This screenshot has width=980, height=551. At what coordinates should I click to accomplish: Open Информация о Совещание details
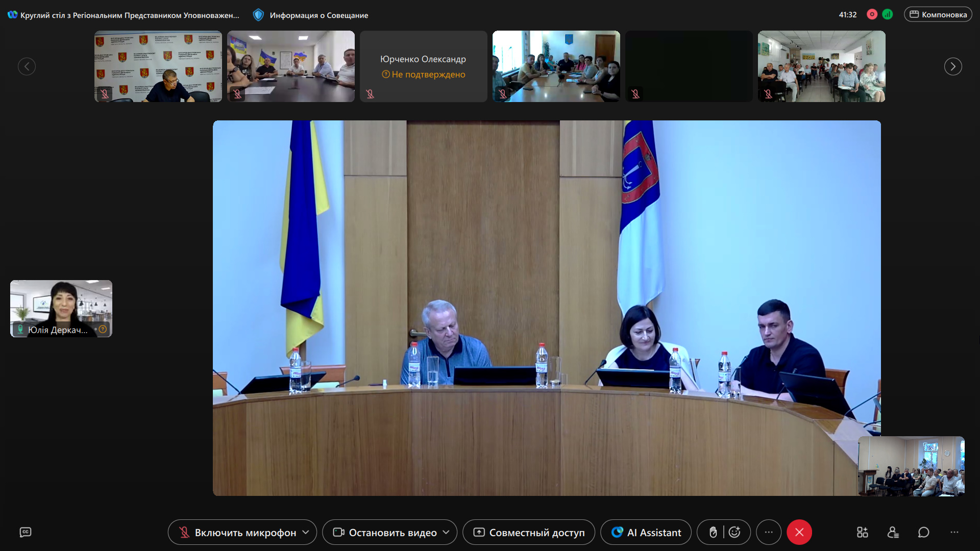point(311,15)
